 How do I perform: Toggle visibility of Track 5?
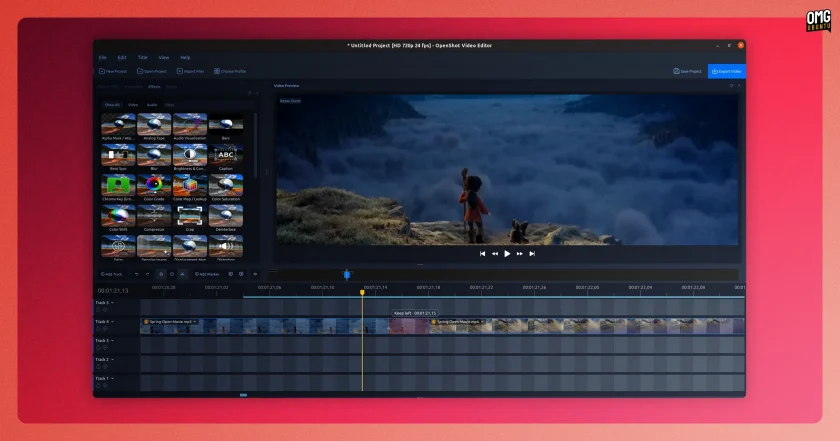point(105,310)
